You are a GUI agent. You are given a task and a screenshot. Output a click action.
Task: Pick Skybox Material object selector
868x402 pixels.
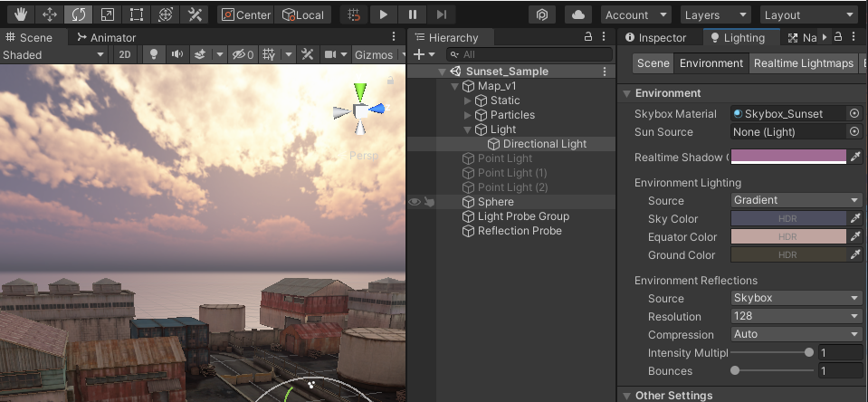pyautogui.click(x=854, y=113)
